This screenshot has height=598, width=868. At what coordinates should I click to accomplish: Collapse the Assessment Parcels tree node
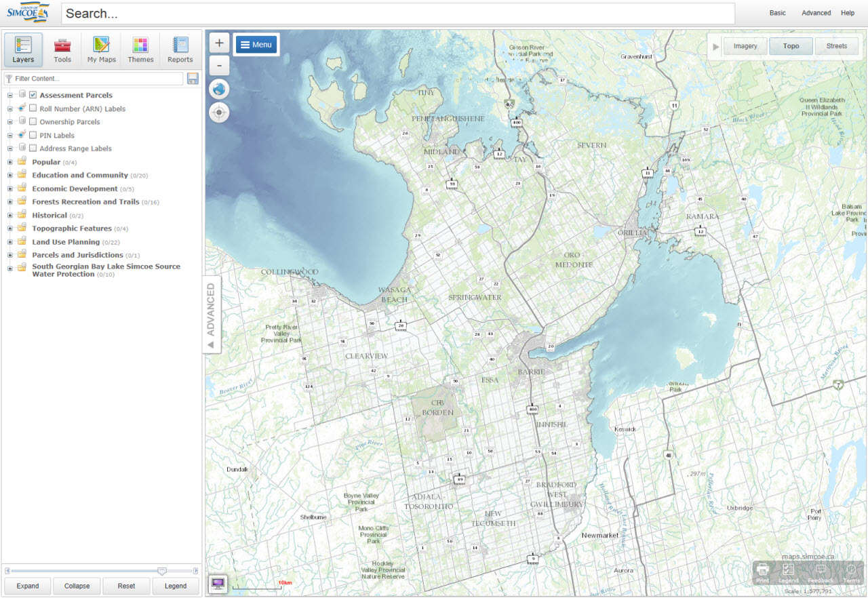pos(10,95)
